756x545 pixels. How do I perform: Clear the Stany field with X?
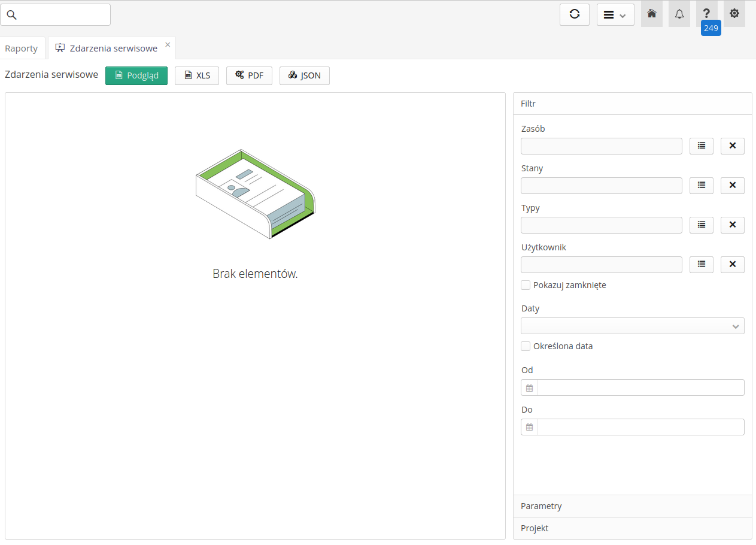coord(732,186)
